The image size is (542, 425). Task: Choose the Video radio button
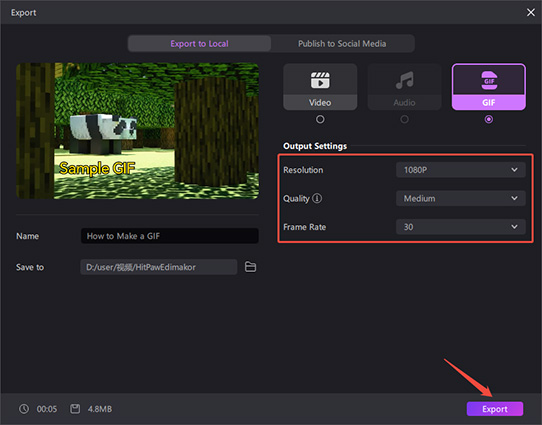[x=320, y=119]
